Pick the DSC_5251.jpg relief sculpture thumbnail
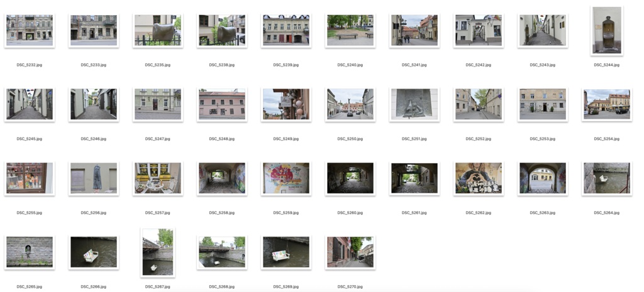Viewport: 644px width, 292px height. (414, 105)
